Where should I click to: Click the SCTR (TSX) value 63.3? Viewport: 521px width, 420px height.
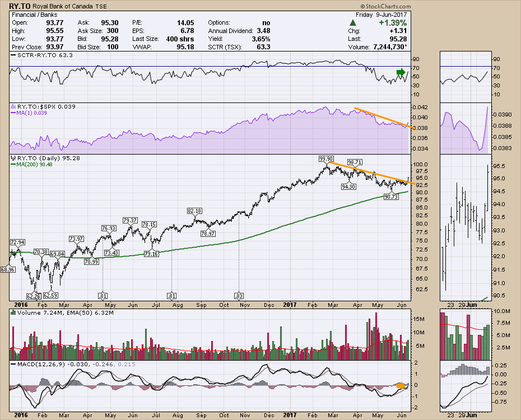pyautogui.click(x=263, y=47)
